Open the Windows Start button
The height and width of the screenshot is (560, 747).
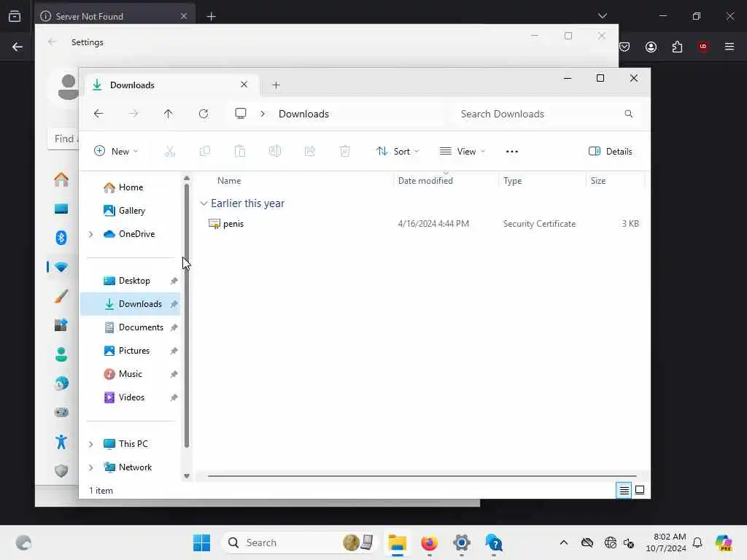coord(202,542)
